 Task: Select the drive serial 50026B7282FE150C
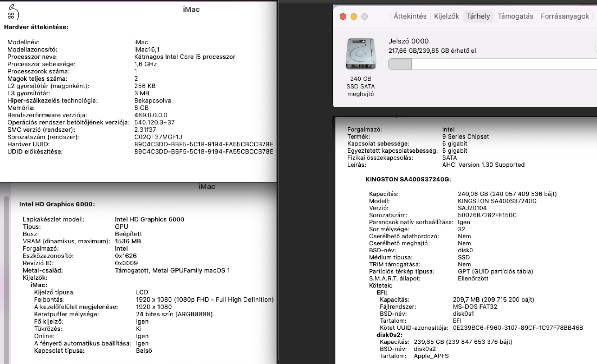tap(487, 215)
